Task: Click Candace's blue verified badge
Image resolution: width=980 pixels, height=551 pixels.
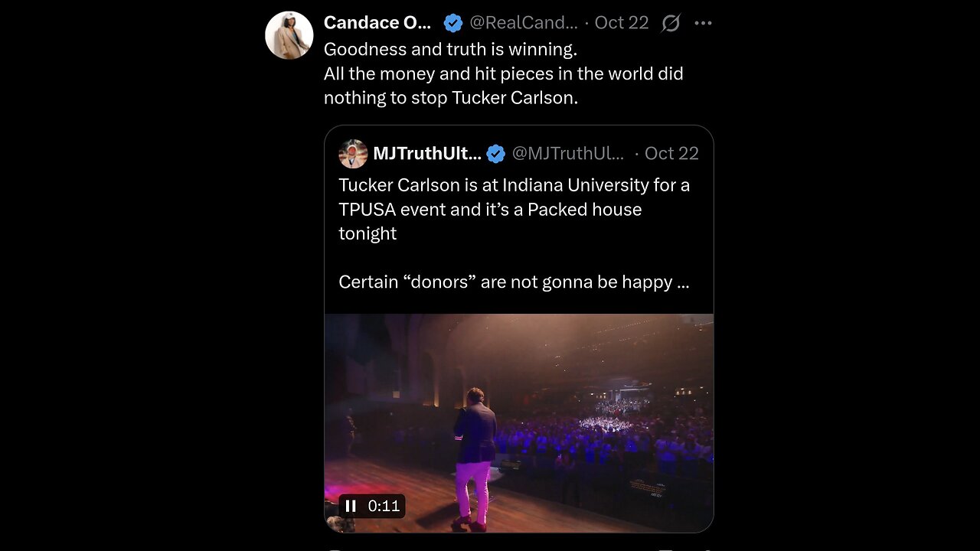Action: pyautogui.click(x=453, y=23)
